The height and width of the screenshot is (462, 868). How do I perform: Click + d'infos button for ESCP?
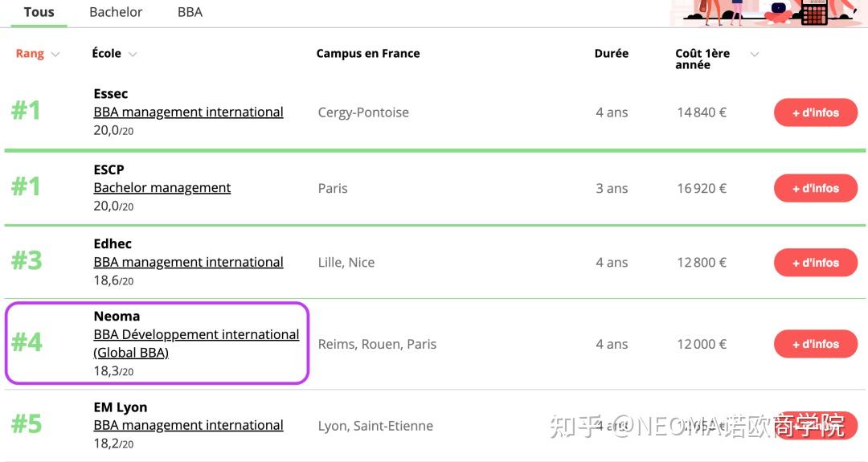point(816,188)
